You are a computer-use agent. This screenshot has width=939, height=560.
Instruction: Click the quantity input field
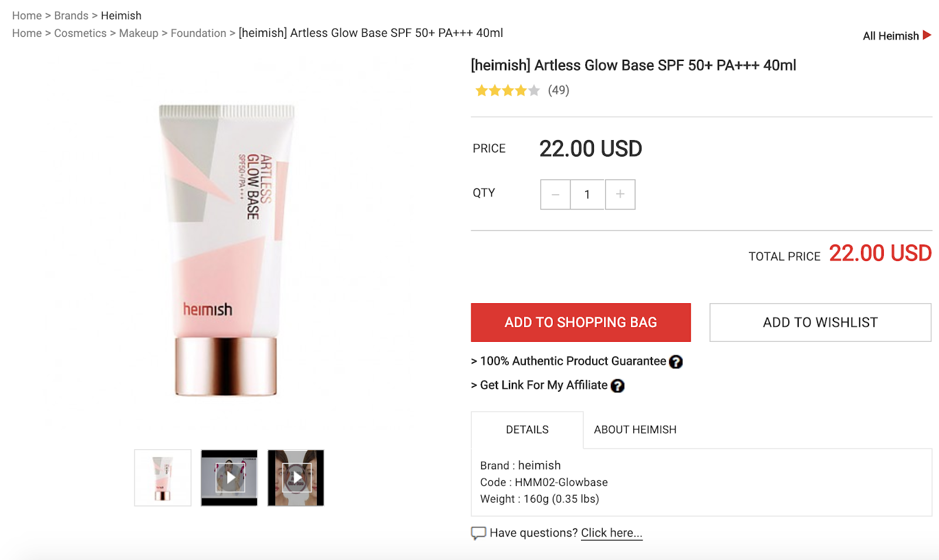pos(587,195)
